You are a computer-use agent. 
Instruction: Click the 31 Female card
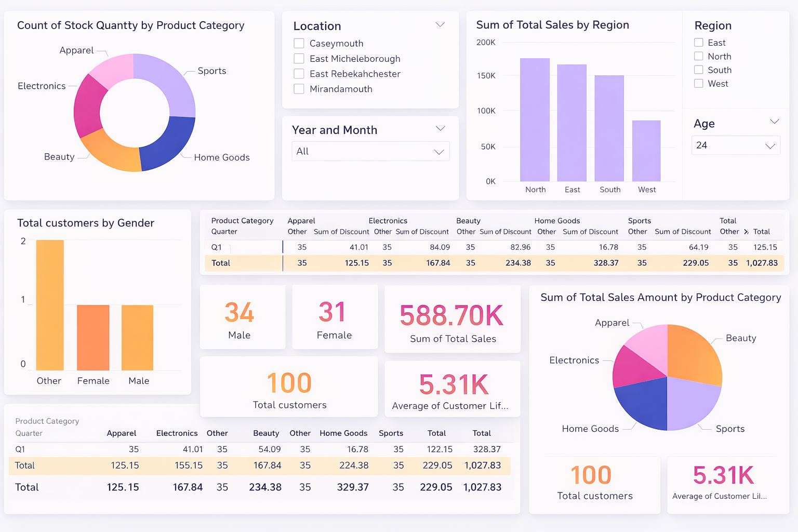click(x=335, y=317)
